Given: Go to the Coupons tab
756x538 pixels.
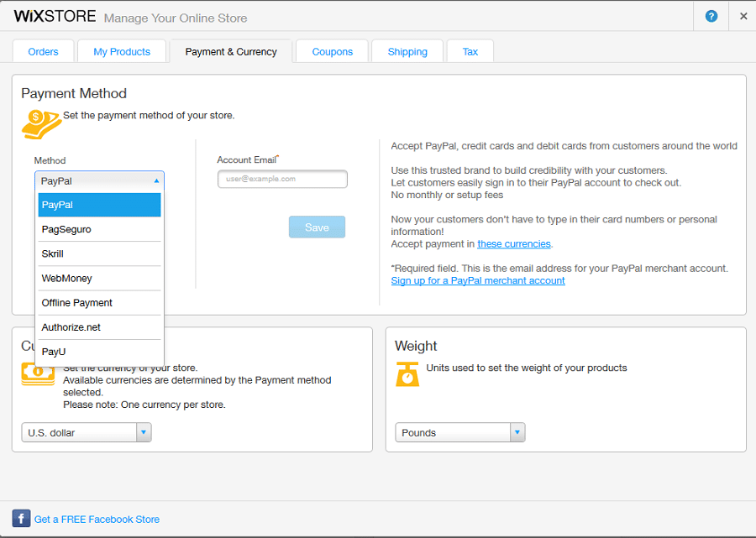Looking at the screenshot, I should [x=332, y=51].
